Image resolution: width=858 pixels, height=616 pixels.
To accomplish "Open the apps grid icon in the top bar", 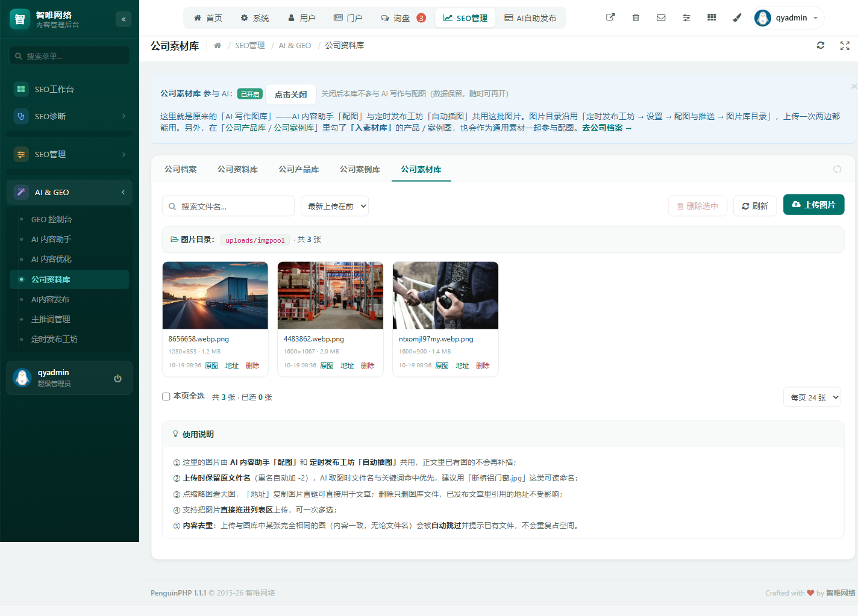I will [x=712, y=17].
